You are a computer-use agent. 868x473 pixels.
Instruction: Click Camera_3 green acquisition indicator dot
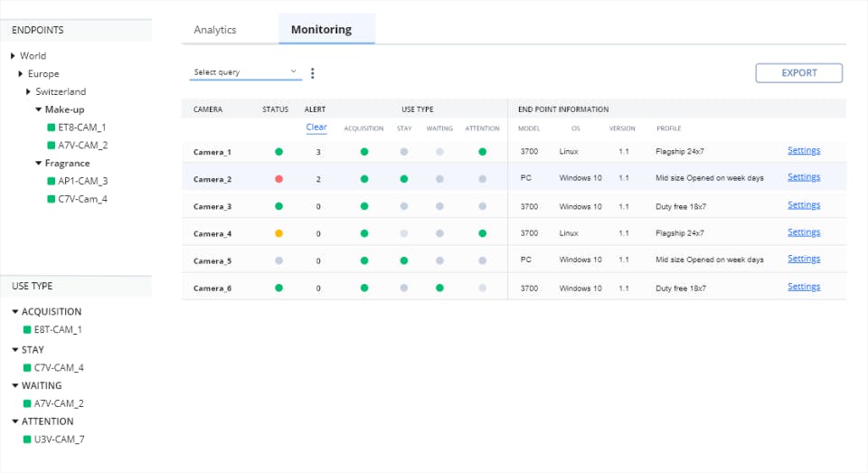363,206
